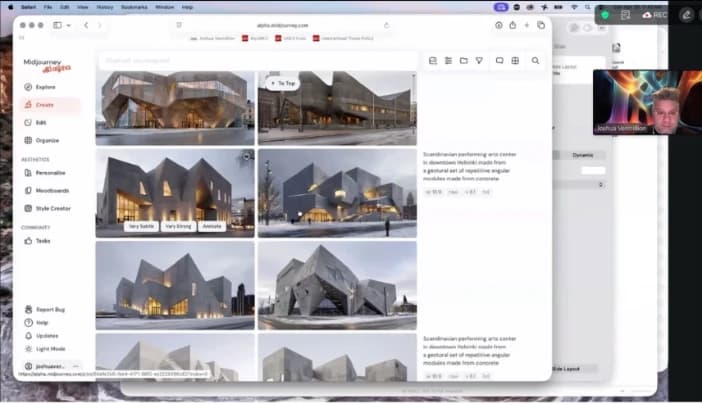The width and height of the screenshot is (702, 404).
Task: Click the image icon in the prompt toolbar
Action: coord(432,60)
